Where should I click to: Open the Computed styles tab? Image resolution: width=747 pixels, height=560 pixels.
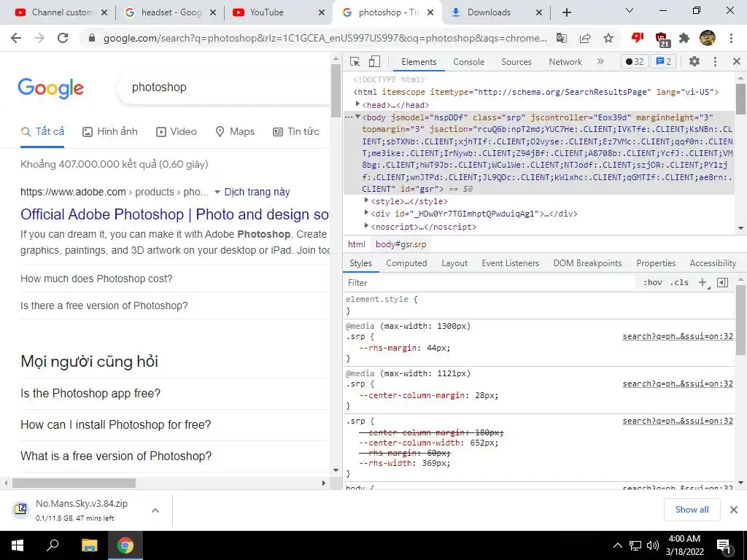(406, 263)
